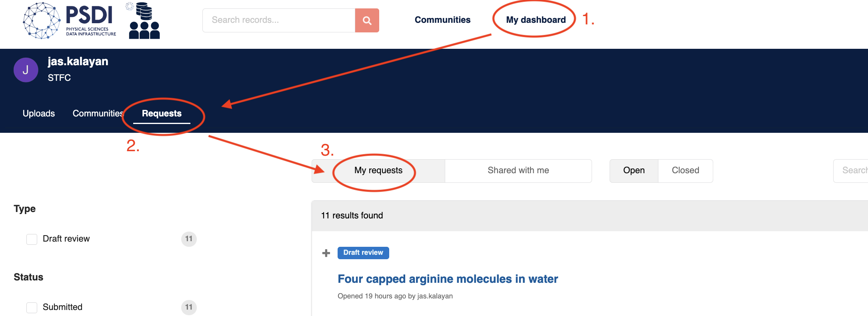Open My dashboard
The width and height of the screenshot is (868, 316).
536,20
